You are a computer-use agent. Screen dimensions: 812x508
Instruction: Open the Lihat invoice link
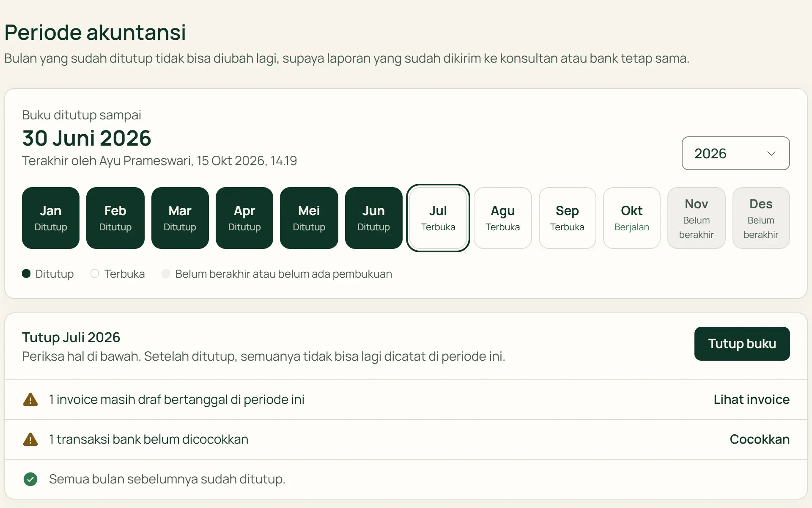tap(752, 400)
